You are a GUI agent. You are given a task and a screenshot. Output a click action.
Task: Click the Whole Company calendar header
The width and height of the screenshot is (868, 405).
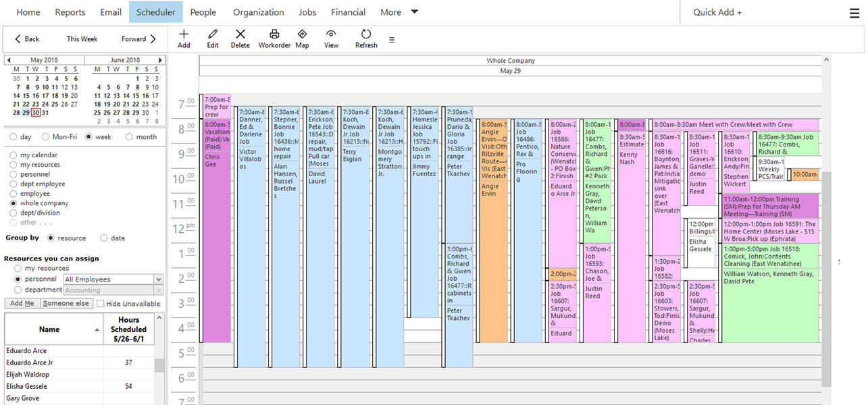coord(511,61)
